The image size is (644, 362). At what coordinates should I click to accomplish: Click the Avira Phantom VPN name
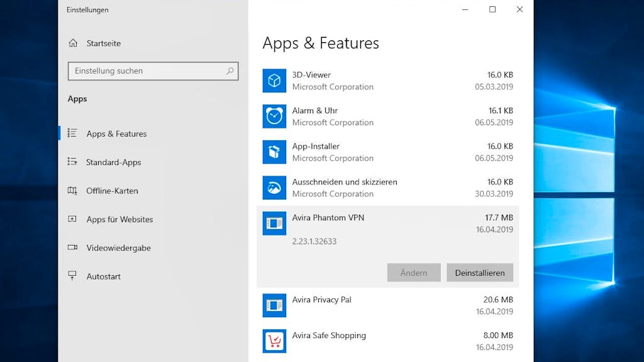[328, 218]
